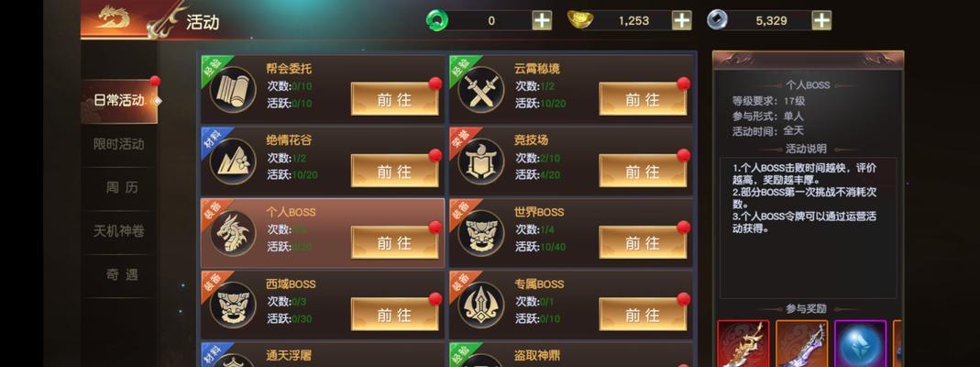Viewport: 980px width, 367px height.
Task: Select the crossed swords icon for 云霄秘境
Action: 480,89
